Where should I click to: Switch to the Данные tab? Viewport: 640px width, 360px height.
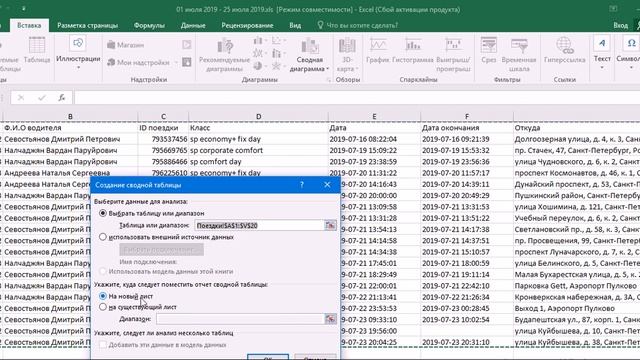[x=193, y=25]
